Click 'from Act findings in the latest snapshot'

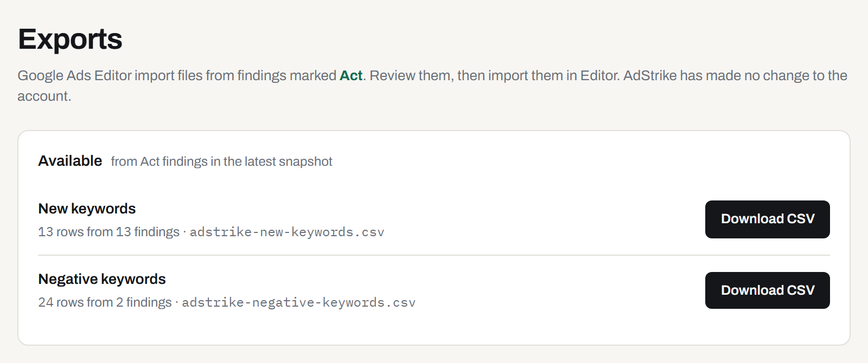[x=221, y=161]
